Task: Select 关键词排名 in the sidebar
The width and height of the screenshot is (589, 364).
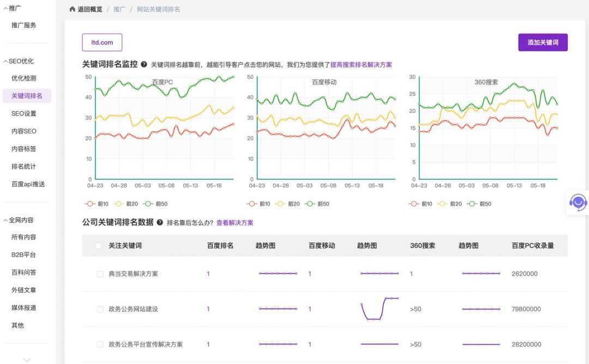Action: point(27,96)
